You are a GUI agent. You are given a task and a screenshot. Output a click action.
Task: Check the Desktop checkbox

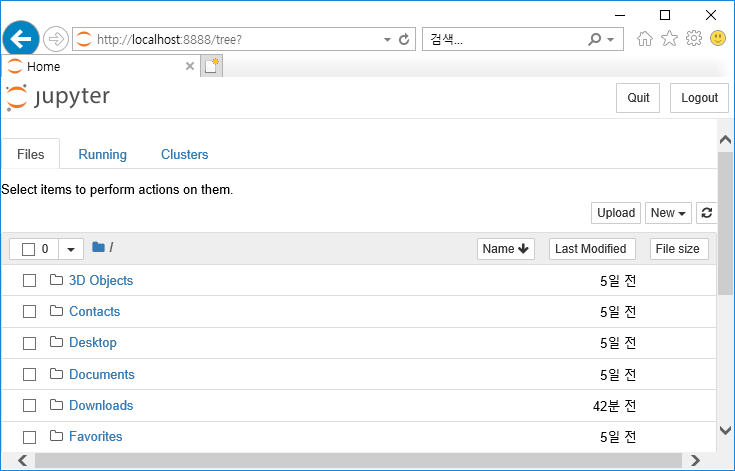(x=30, y=343)
